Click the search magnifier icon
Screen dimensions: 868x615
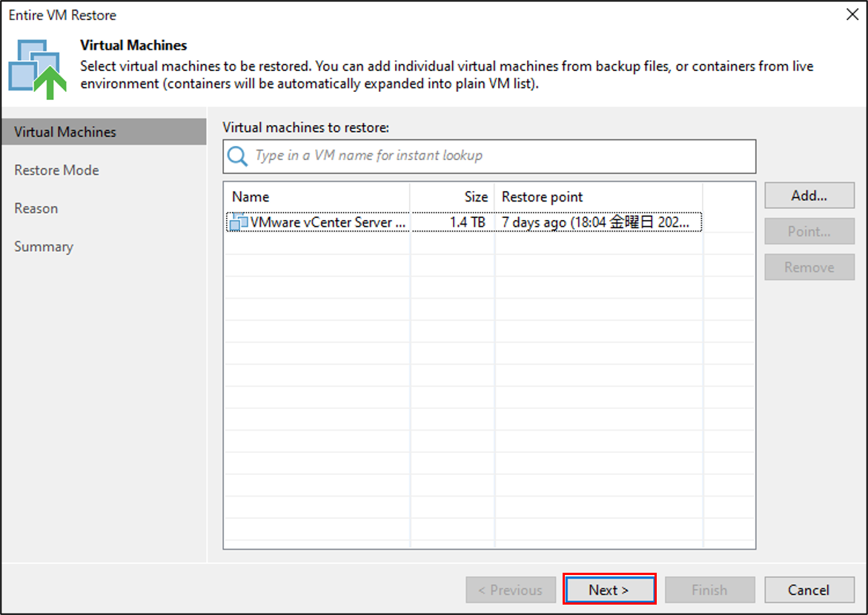[x=237, y=156]
